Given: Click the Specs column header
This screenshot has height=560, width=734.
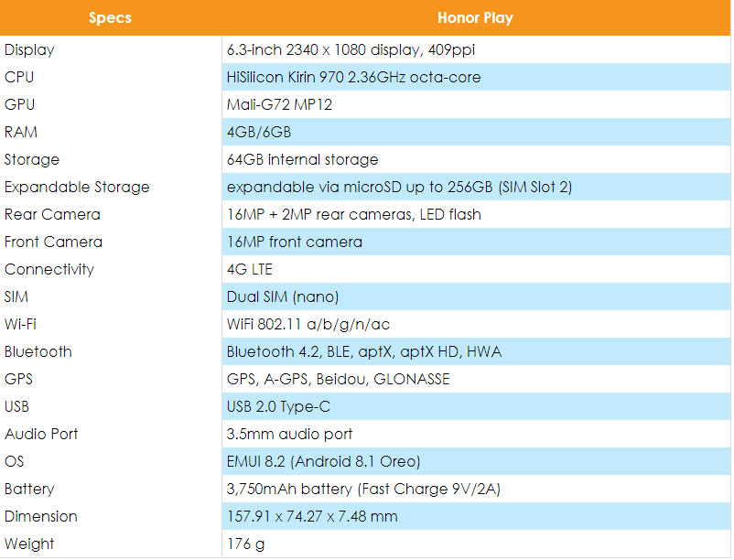Looking at the screenshot, I should click(110, 17).
